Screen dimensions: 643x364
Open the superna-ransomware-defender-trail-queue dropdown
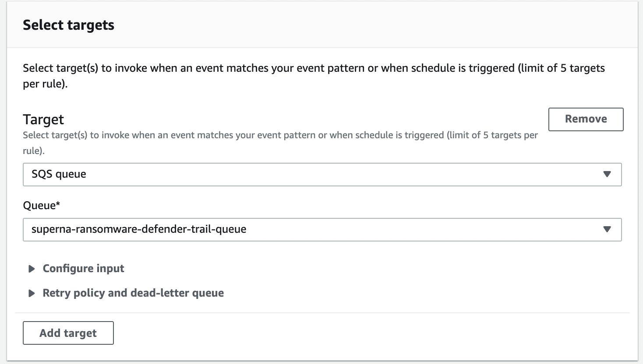(x=322, y=229)
